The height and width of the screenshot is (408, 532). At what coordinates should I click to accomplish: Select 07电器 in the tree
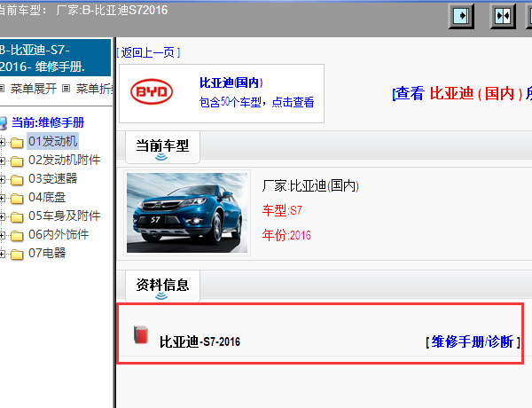(47, 253)
